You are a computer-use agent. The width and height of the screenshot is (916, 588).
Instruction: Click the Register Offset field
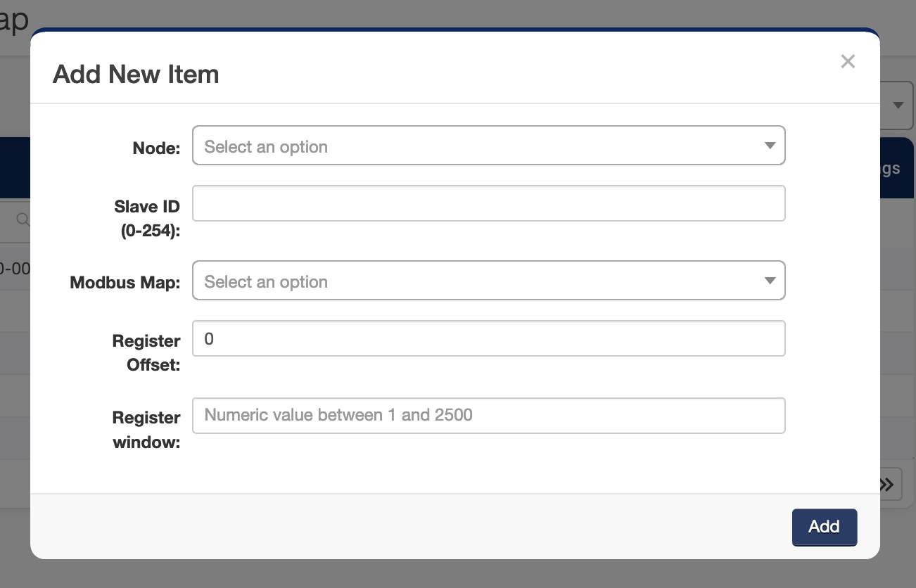[489, 338]
